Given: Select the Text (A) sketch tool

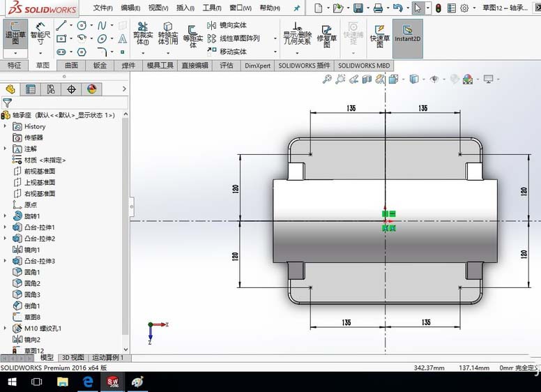Looking at the screenshot, I should (123, 38).
